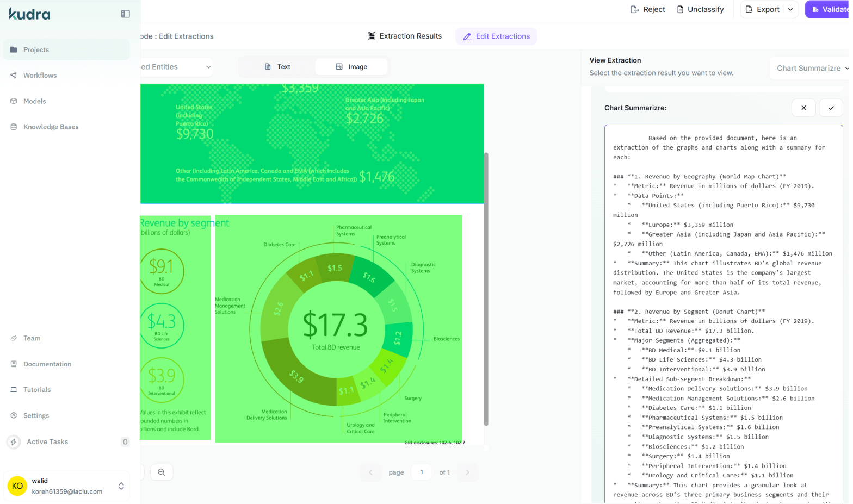
Task: Switch to Edit Extractions tab
Action: tap(496, 36)
